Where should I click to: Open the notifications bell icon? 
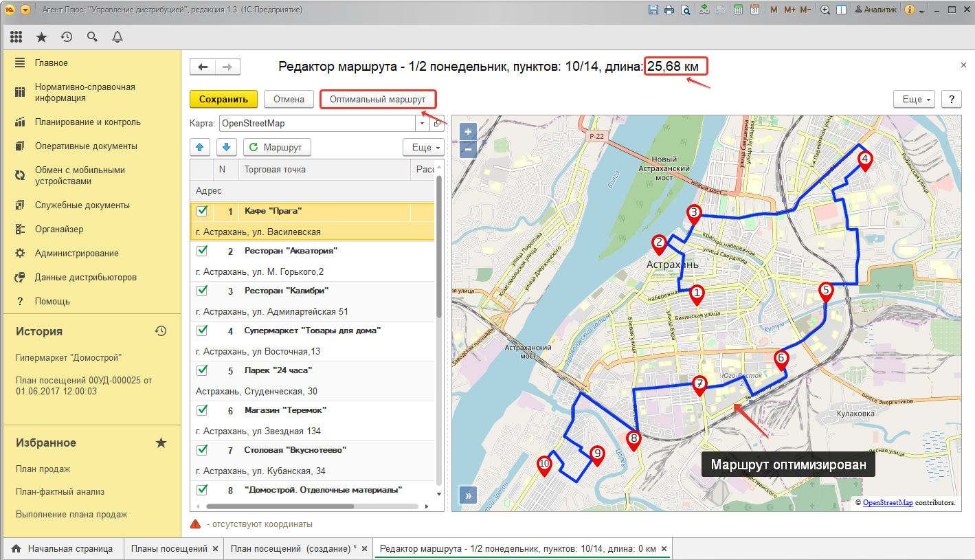(x=117, y=37)
